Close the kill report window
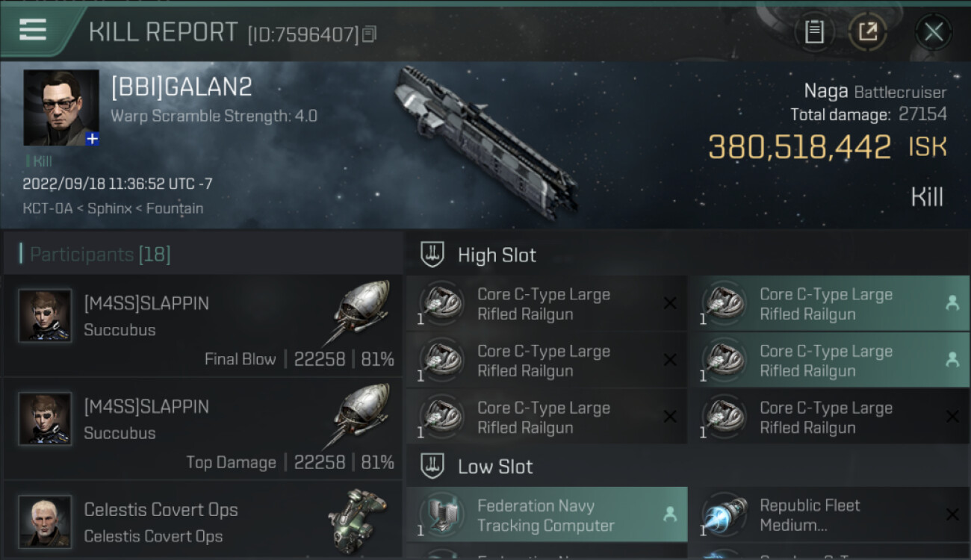 click(934, 31)
